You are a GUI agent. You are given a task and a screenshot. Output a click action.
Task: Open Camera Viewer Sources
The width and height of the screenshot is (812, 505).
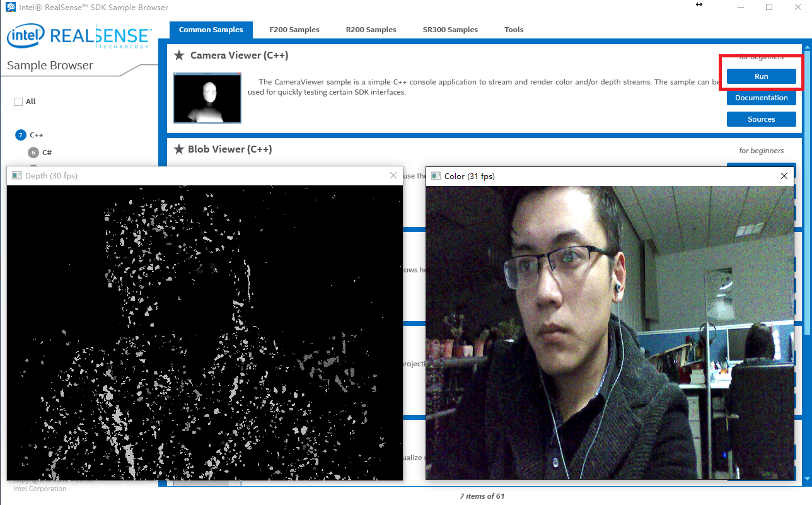(761, 119)
